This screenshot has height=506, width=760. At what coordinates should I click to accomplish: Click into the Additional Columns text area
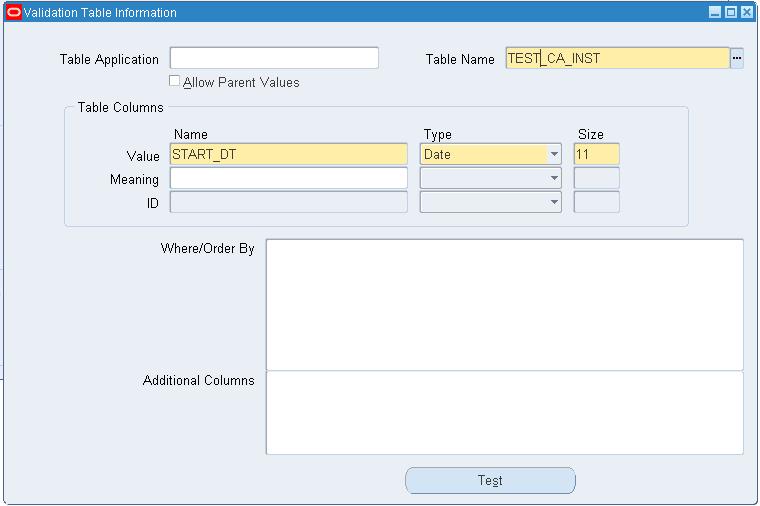[x=505, y=413]
